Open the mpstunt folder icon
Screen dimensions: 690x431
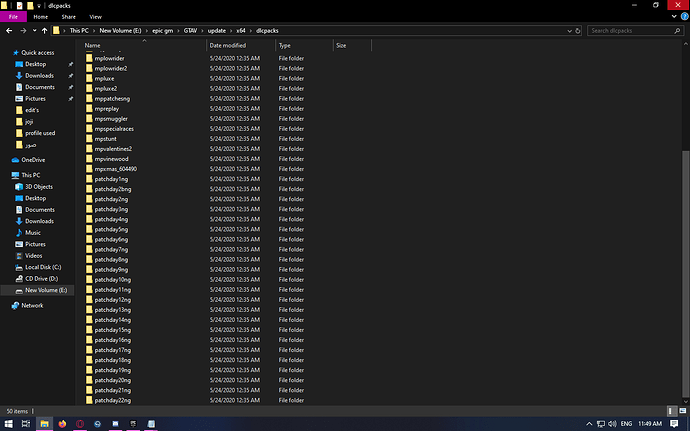[x=88, y=139]
